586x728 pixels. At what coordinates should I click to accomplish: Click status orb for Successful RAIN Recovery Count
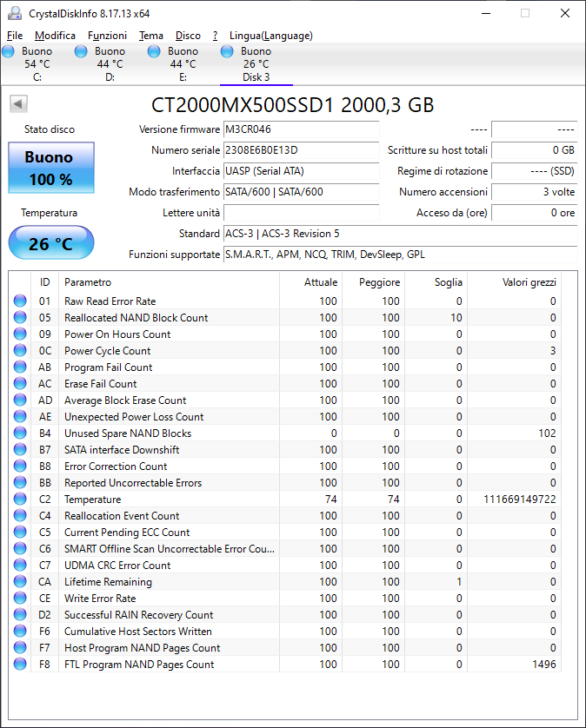[x=20, y=614]
